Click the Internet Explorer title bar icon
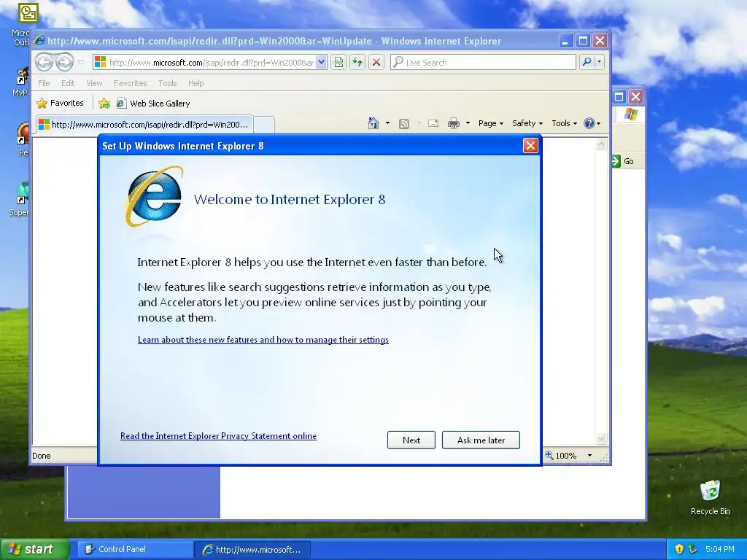The image size is (747, 560). tap(39, 41)
